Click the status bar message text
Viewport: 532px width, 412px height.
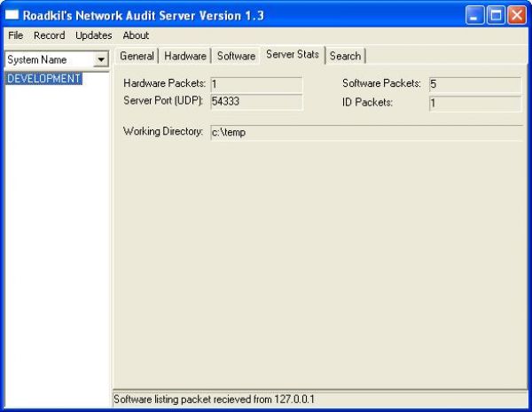point(214,400)
